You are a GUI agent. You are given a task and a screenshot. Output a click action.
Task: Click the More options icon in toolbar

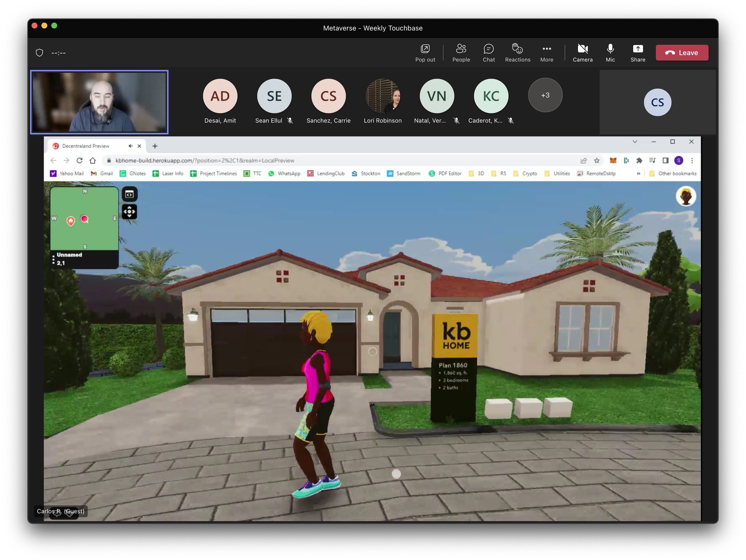[x=546, y=52]
